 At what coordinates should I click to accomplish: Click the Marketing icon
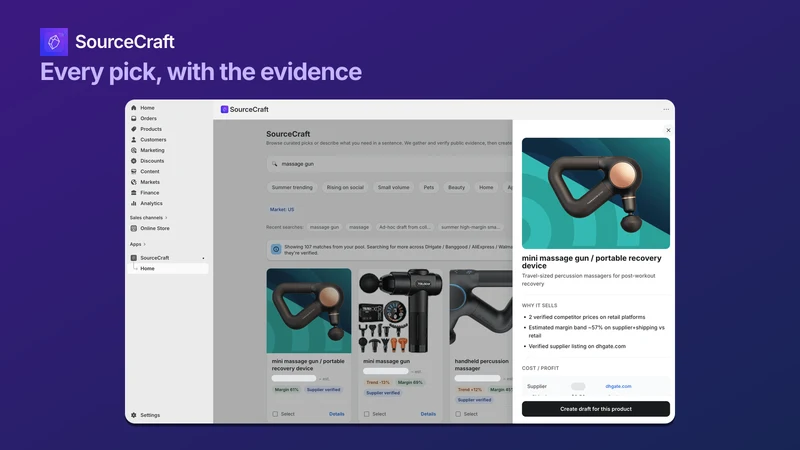(x=134, y=150)
